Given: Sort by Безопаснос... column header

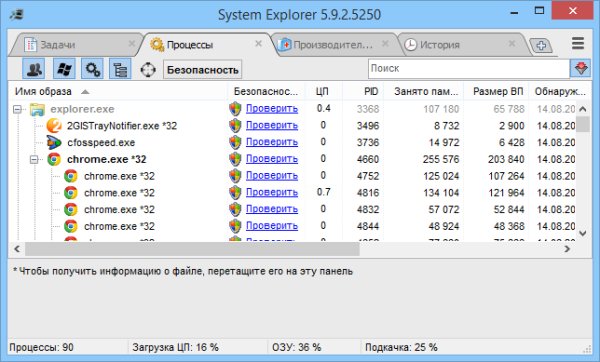Looking at the screenshot, I should (x=266, y=91).
